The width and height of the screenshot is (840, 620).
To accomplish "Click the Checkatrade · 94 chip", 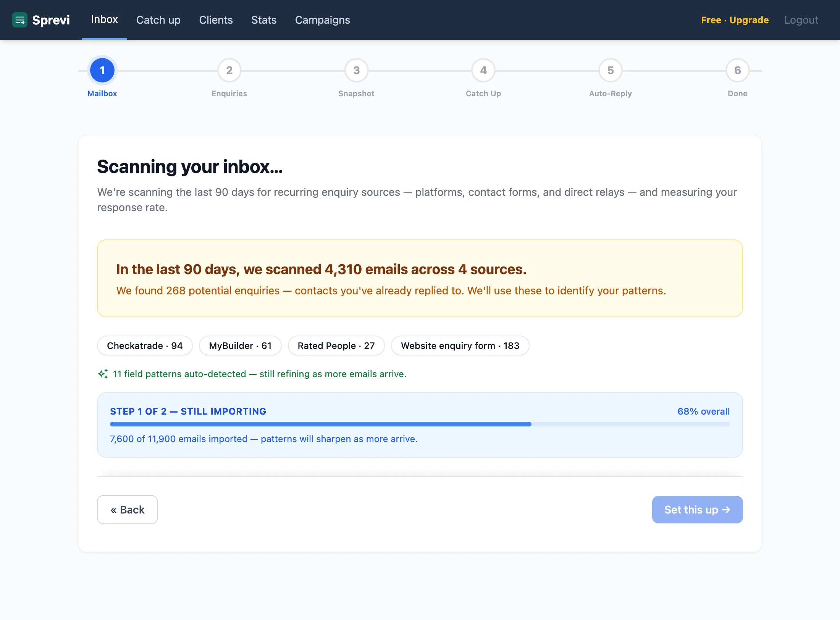I will [145, 346].
